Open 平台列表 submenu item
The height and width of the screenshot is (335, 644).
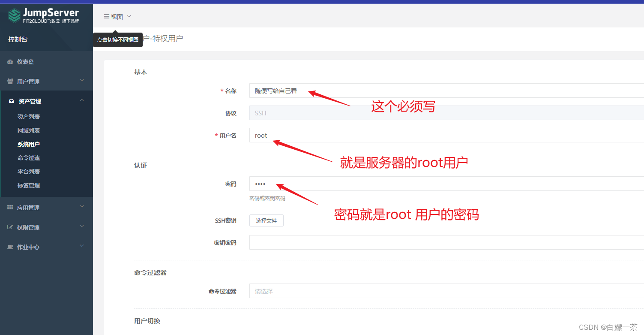pos(29,172)
